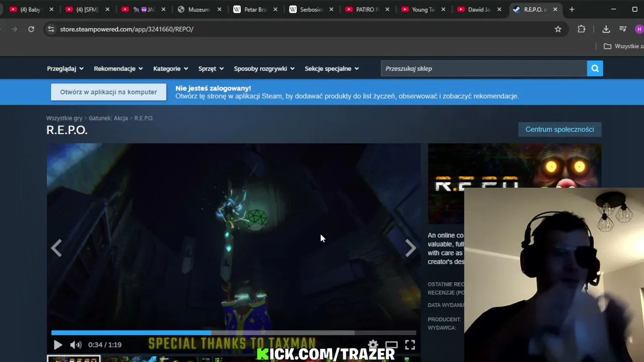Close the R.E.P.O. Steam tab
The image size is (644, 362).
(x=555, y=9)
